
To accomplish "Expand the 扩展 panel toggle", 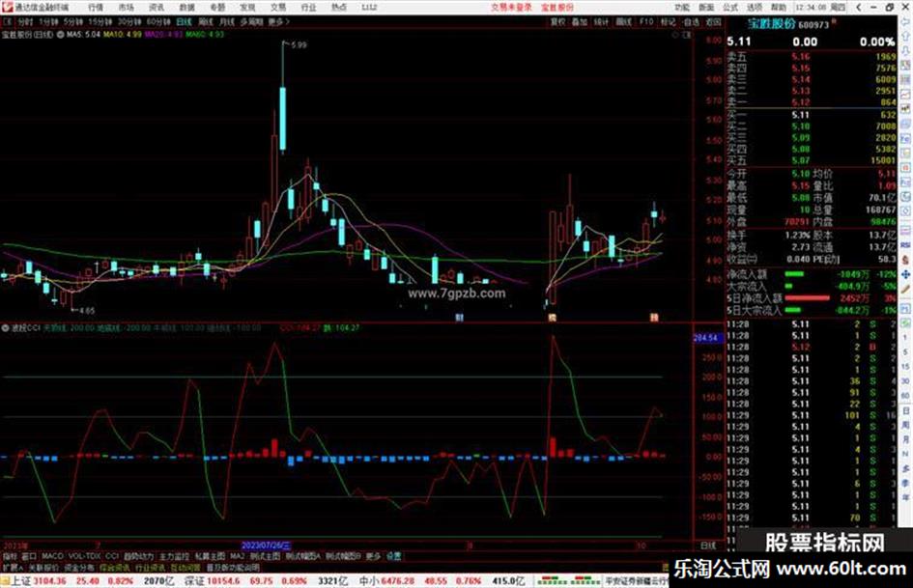I will (x=13, y=567).
